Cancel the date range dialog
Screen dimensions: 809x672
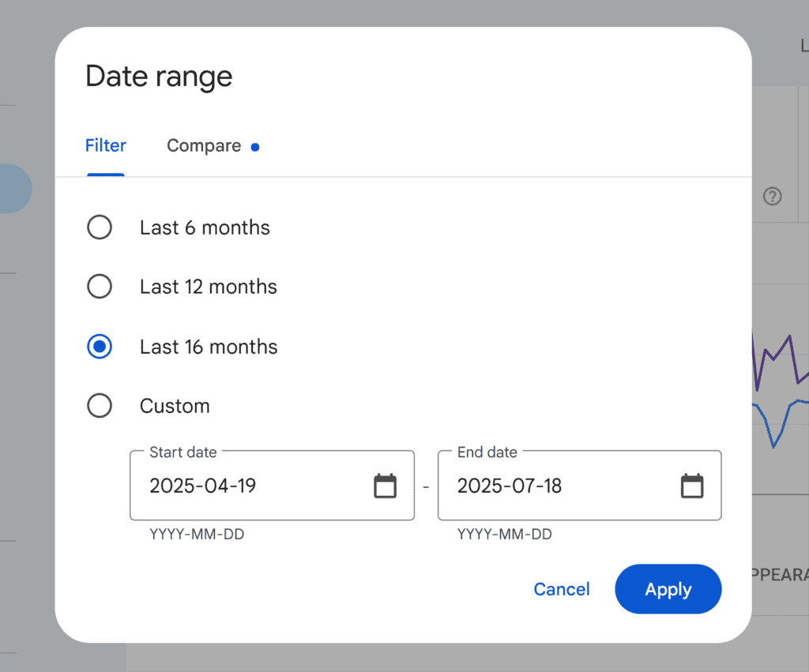[x=561, y=589]
